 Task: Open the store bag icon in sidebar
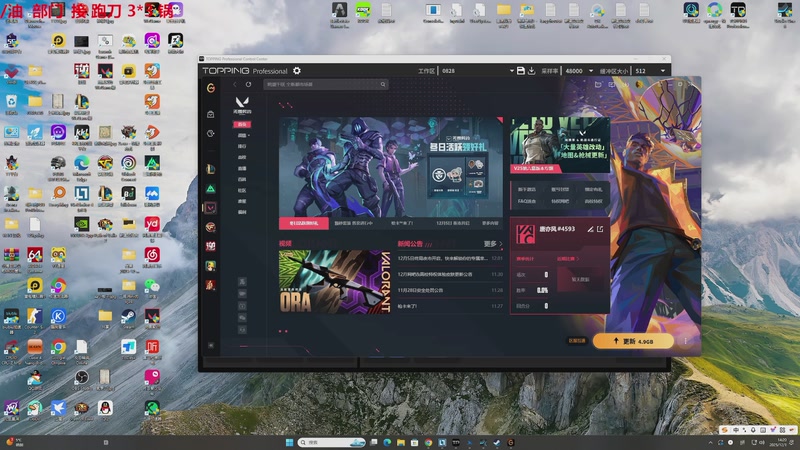[x=211, y=114]
